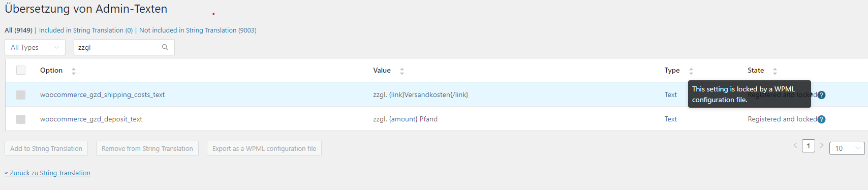This screenshot has height=190, width=868.
Task: Check woocommerce_gzd_deposit_text row checkbox
Action: click(21, 119)
